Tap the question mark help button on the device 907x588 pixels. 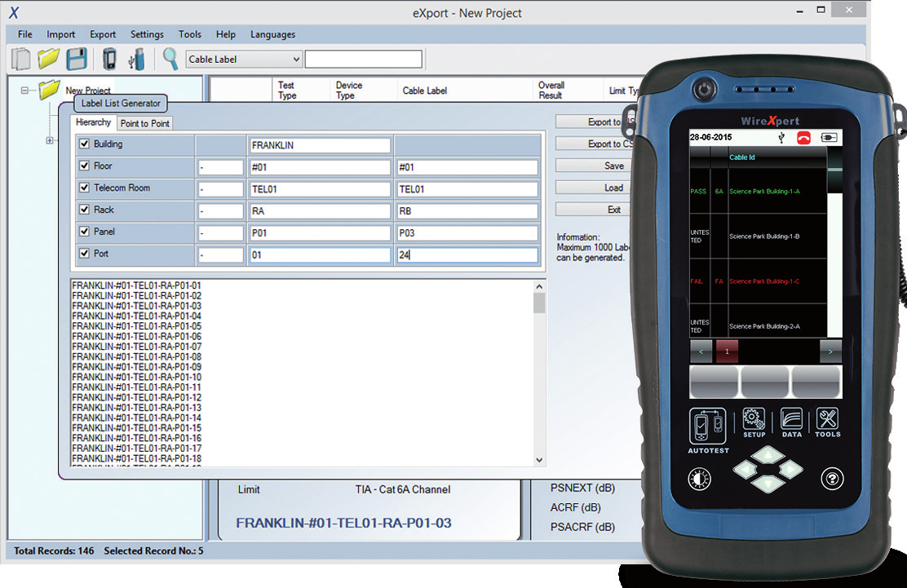(x=832, y=479)
